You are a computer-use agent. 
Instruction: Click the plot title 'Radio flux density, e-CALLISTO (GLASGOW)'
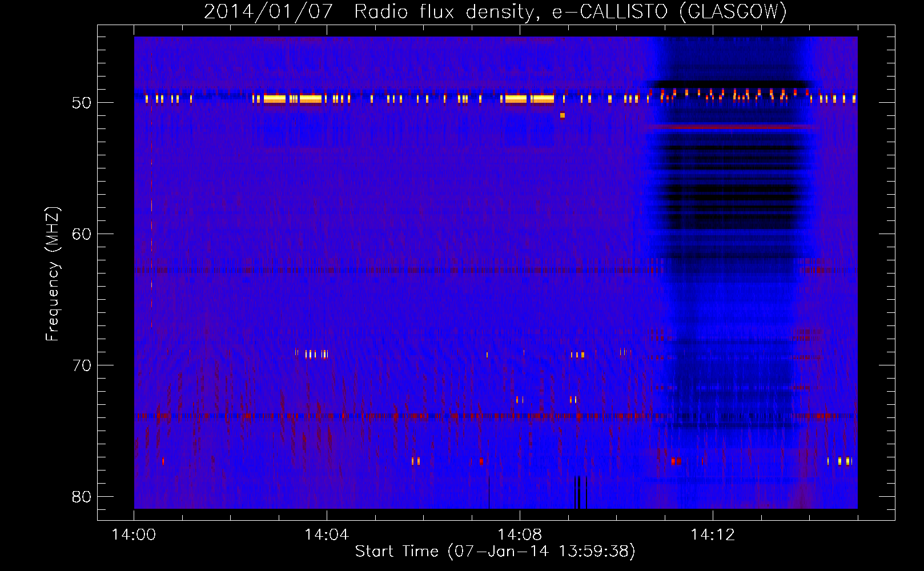tap(571, 11)
